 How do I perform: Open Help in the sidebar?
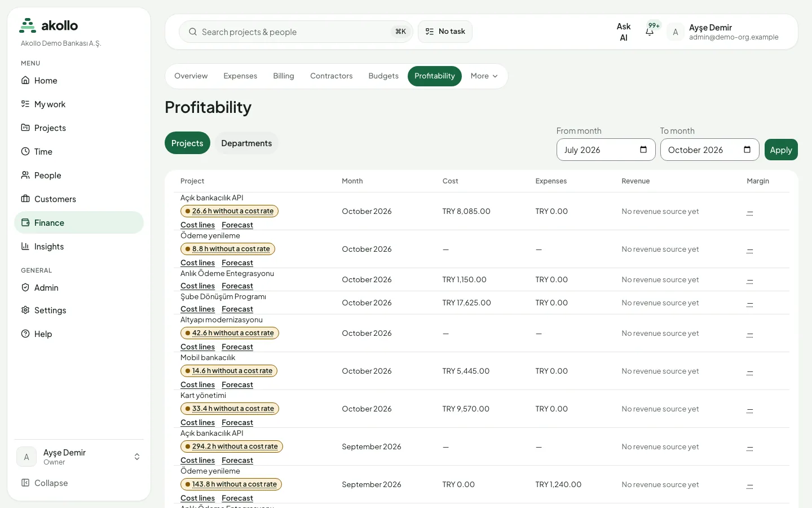click(x=79, y=334)
